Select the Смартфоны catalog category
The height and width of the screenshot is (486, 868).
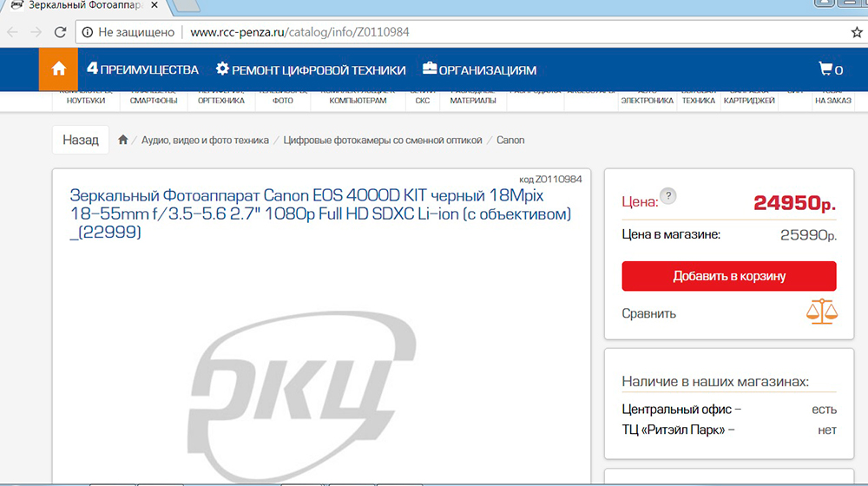(x=154, y=100)
